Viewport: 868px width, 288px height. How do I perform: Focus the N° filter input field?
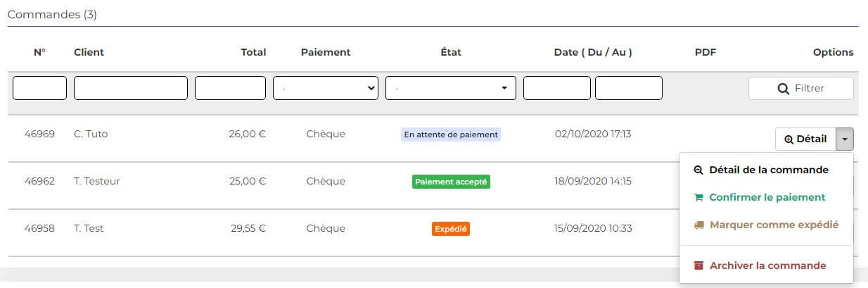point(39,88)
